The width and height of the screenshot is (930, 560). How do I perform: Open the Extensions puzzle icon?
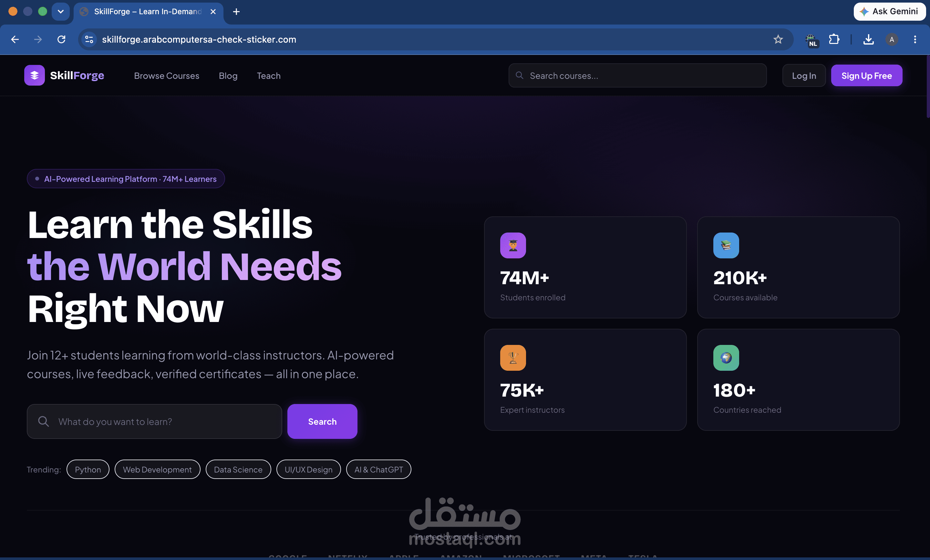[x=834, y=39]
